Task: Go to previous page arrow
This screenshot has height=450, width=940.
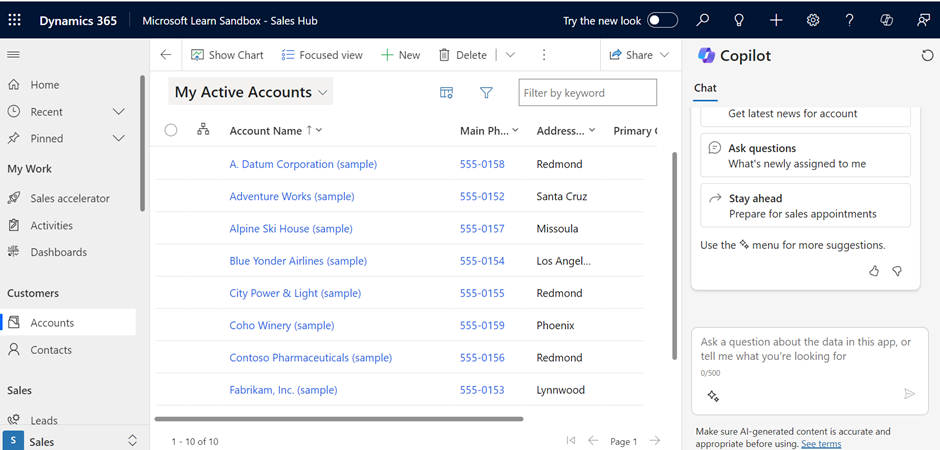Action: [593, 440]
